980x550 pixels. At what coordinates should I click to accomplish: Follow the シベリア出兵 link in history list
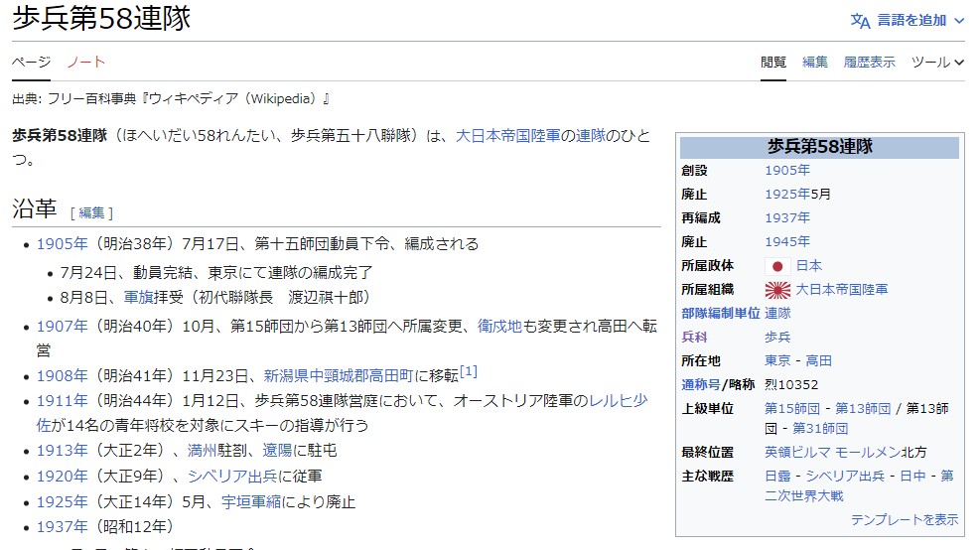point(232,477)
